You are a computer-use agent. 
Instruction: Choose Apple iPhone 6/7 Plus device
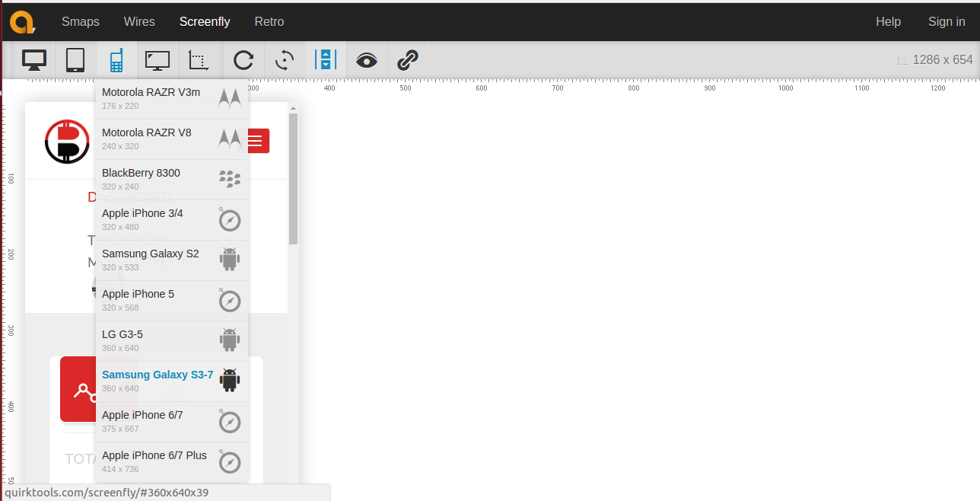pyautogui.click(x=172, y=462)
